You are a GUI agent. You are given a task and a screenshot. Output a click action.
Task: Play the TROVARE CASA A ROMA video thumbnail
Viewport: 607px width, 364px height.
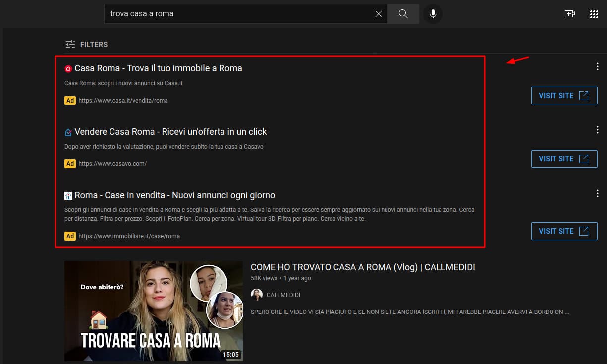coord(154,311)
